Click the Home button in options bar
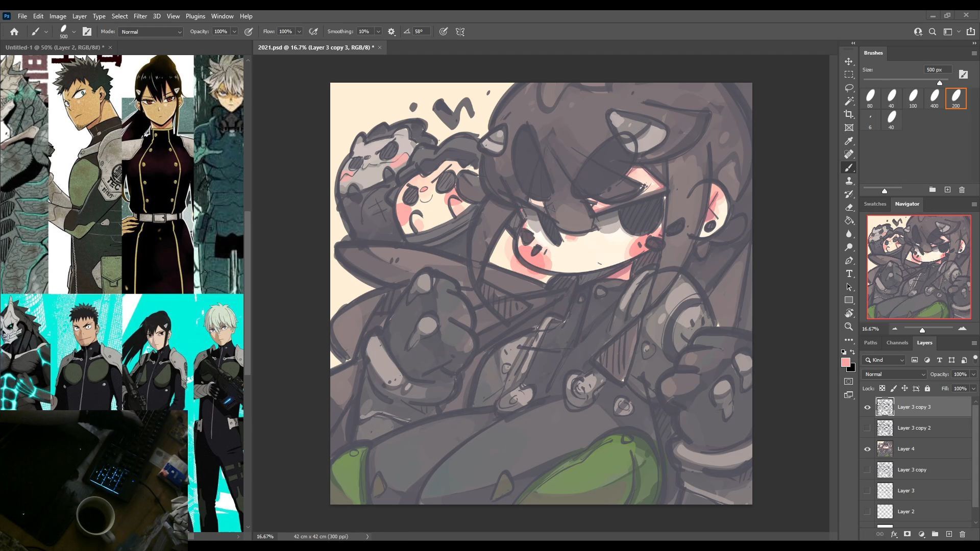 click(x=14, y=32)
